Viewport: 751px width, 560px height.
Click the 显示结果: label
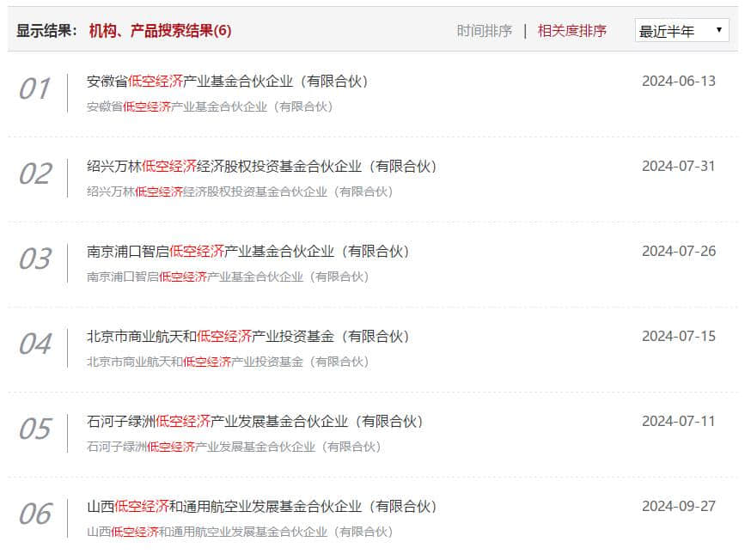click(x=46, y=31)
